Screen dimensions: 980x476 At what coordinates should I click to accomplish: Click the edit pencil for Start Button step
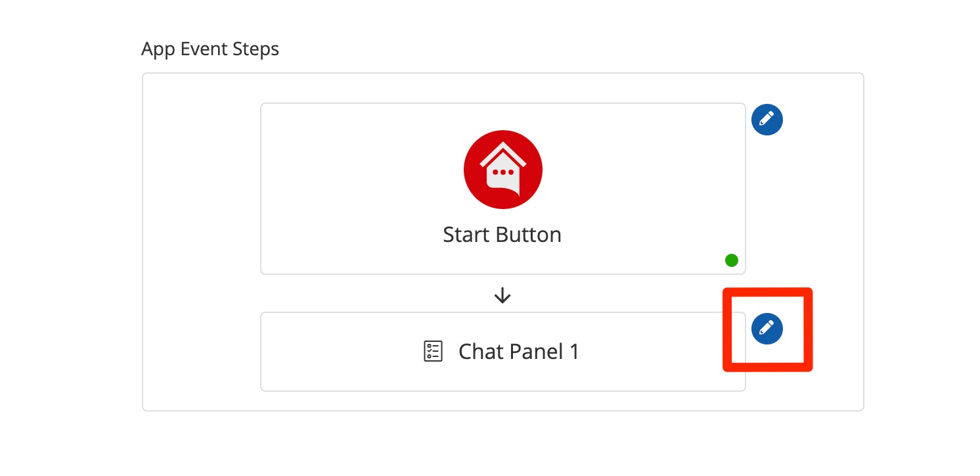pyautogui.click(x=767, y=120)
